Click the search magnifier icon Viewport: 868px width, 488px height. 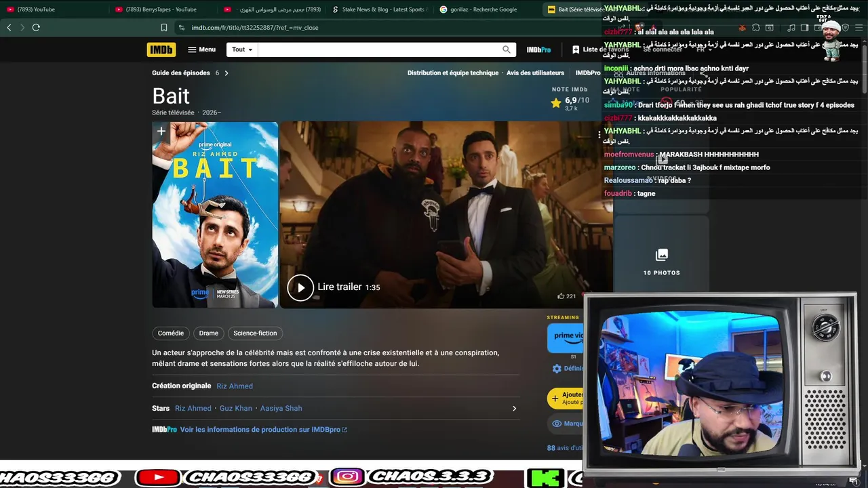(x=506, y=49)
